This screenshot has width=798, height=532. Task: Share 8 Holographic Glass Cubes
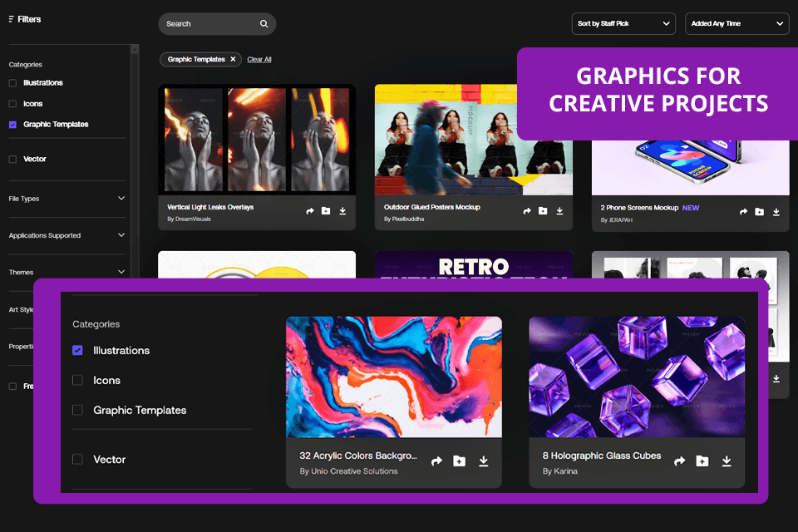(x=679, y=461)
